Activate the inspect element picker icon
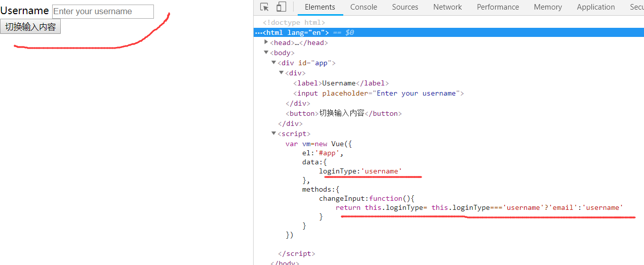This screenshot has width=644, height=265. 264,7
